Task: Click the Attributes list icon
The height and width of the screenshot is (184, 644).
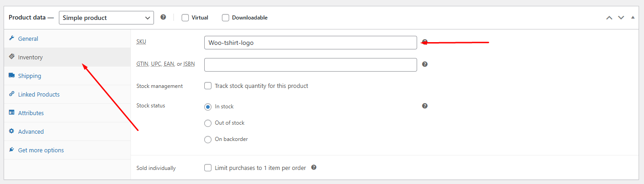Action: [12, 113]
